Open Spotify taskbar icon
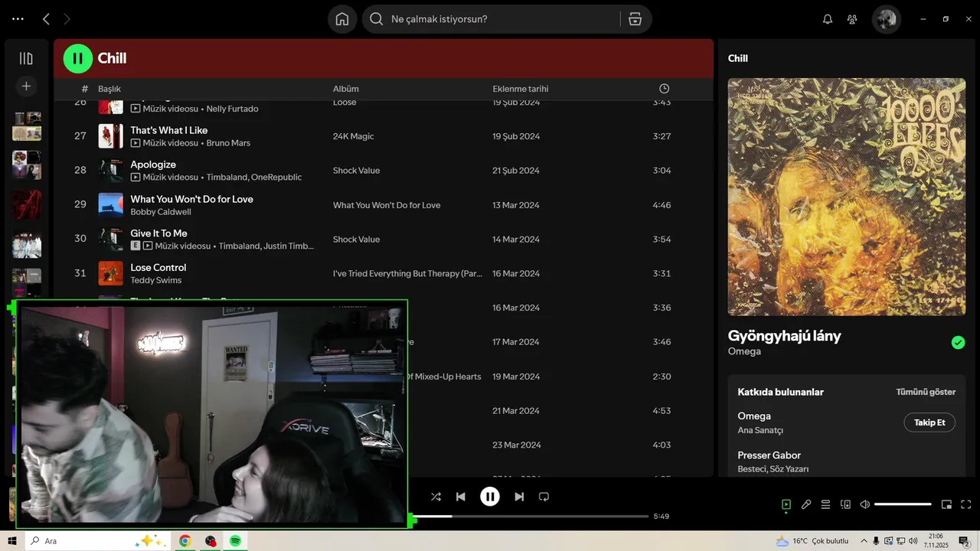The image size is (980, 551). pyautogui.click(x=236, y=541)
